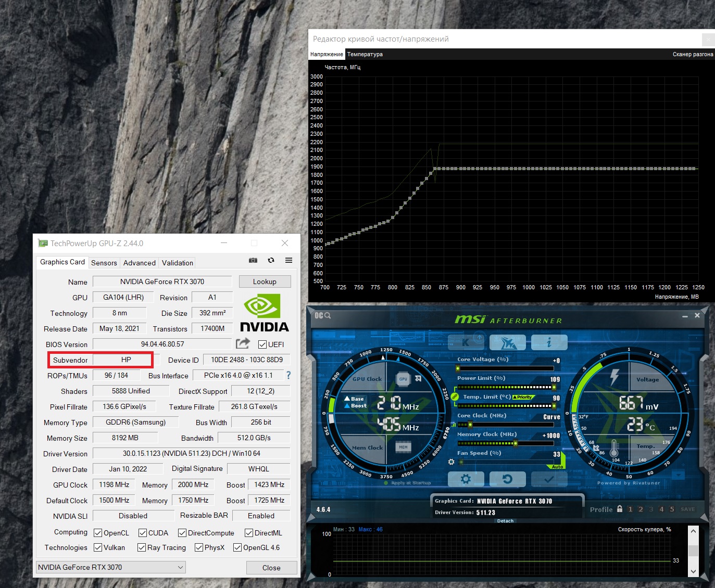Select the Напряжение tab in curve editor

(x=327, y=54)
